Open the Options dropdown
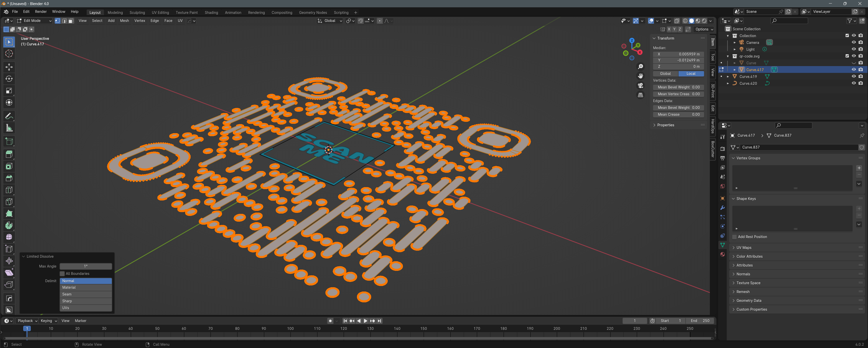Screen dimensions: 868x348 (x=704, y=29)
